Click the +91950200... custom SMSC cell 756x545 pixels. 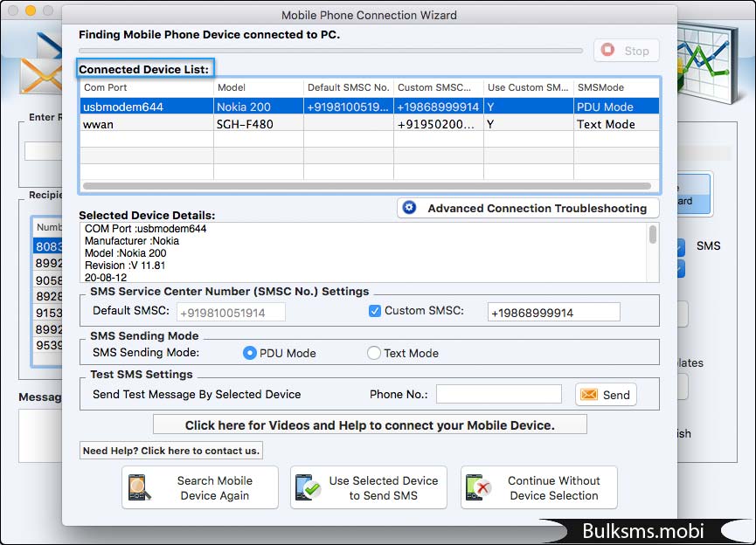(x=439, y=124)
